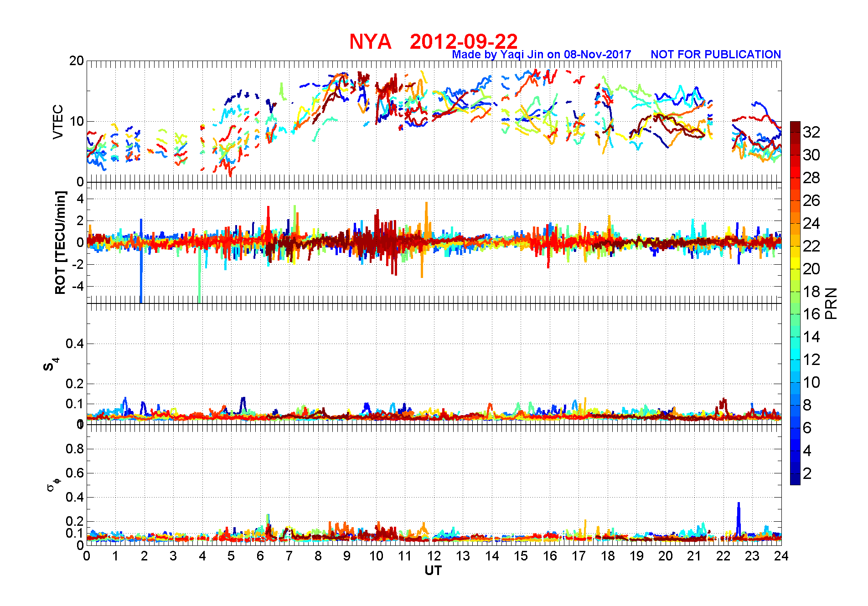
Task: Click the UT axis tick label 9
Action: coord(347,556)
